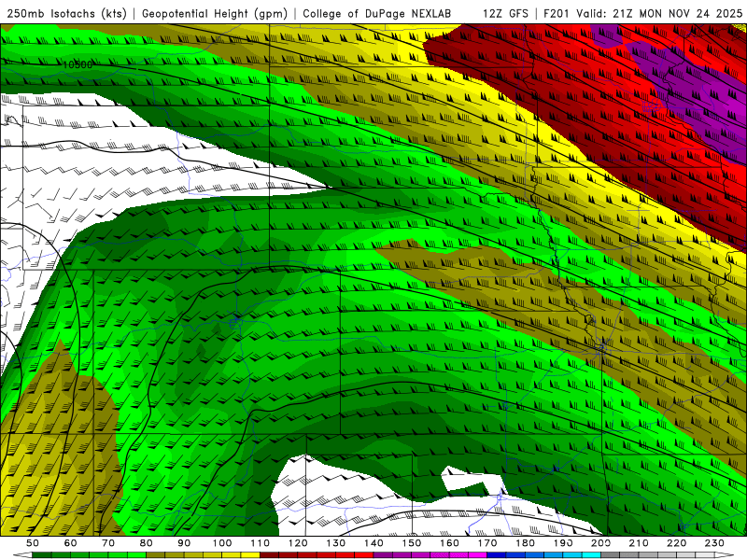Pick the dark blue swatch just above 170
Viewport: 747px width, 560px height.
pyautogui.click(x=497, y=554)
